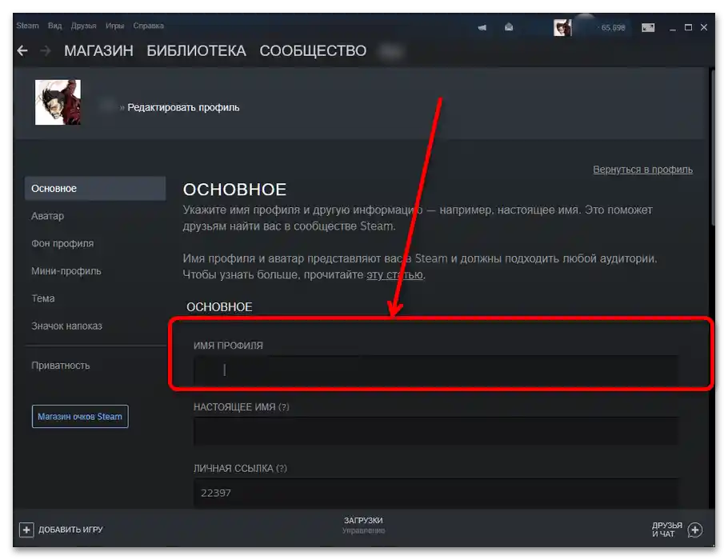Open the Вид menu
The height and width of the screenshot is (560, 728).
click(54, 26)
